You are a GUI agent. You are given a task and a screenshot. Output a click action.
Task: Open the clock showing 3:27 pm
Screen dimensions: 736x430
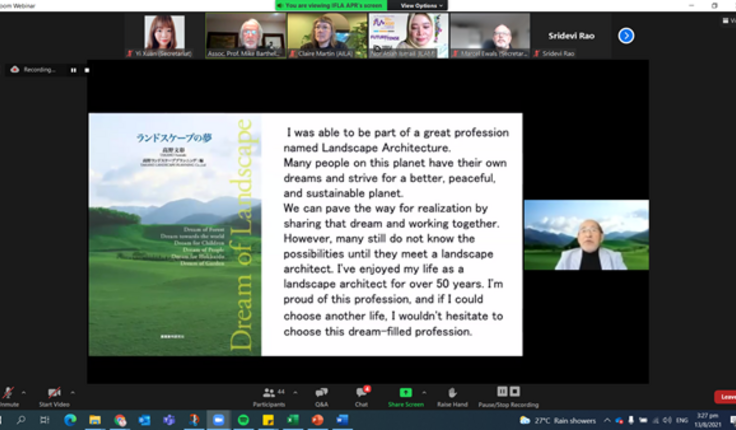(707, 420)
